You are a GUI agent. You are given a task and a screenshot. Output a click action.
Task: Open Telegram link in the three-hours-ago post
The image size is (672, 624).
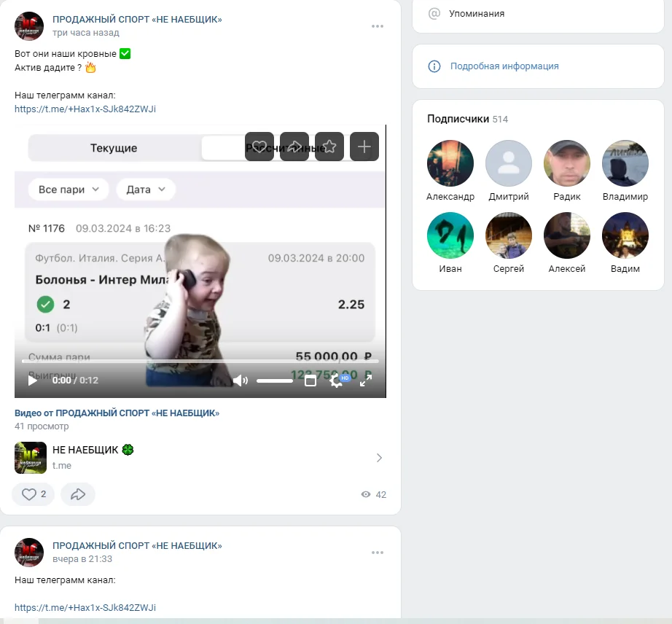point(85,109)
